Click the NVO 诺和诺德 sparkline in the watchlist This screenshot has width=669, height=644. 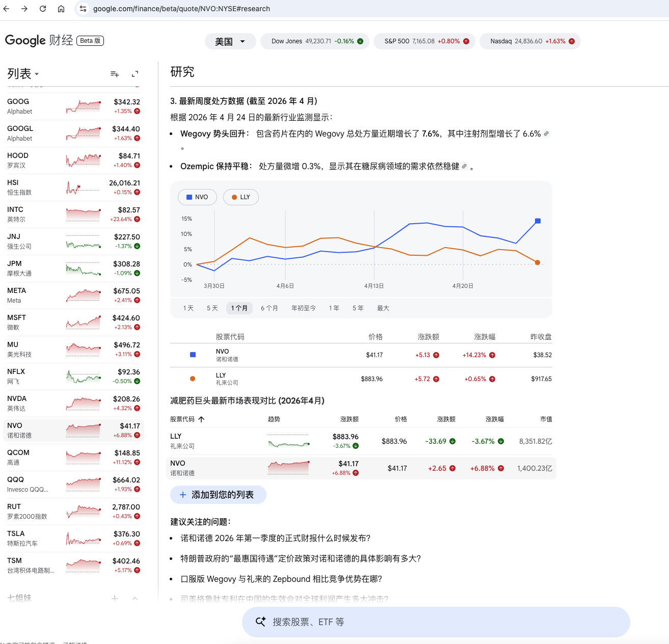pyautogui.click(x=84, y=431)
